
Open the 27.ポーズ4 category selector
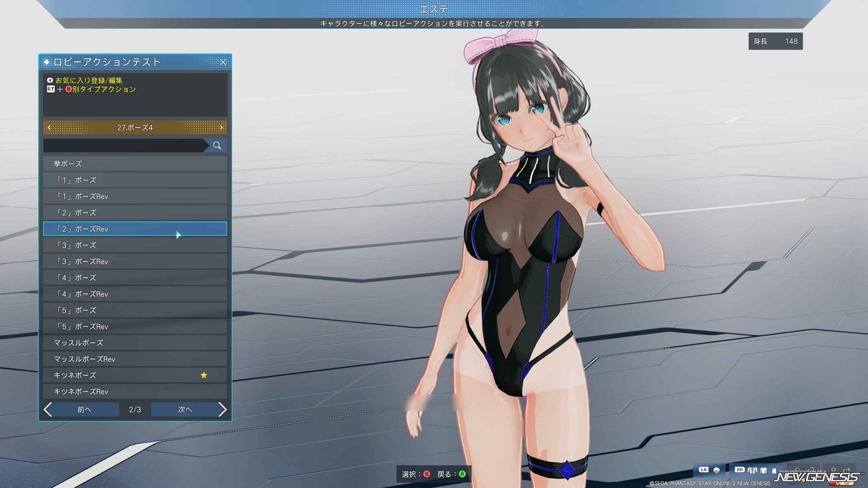click(135, 127)
